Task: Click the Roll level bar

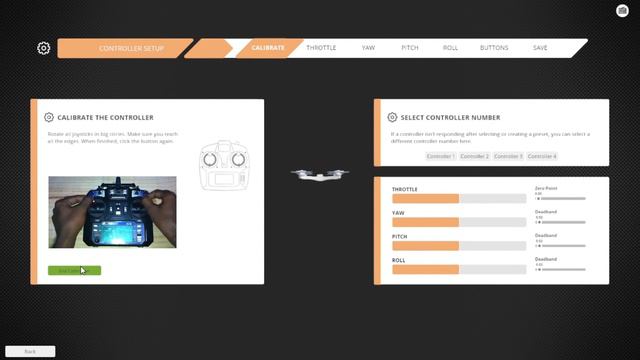Action: [x=459, y=270]
